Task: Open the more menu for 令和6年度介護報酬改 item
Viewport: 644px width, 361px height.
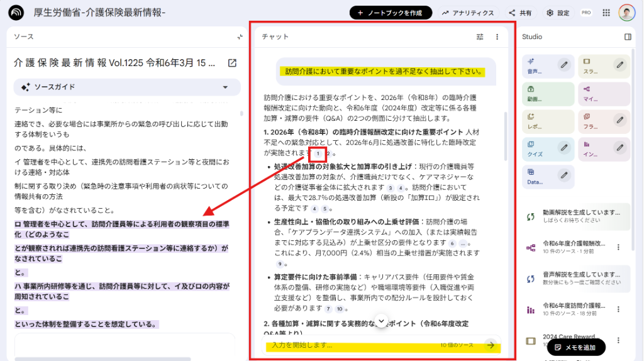Action: click(x=618, y=247)
